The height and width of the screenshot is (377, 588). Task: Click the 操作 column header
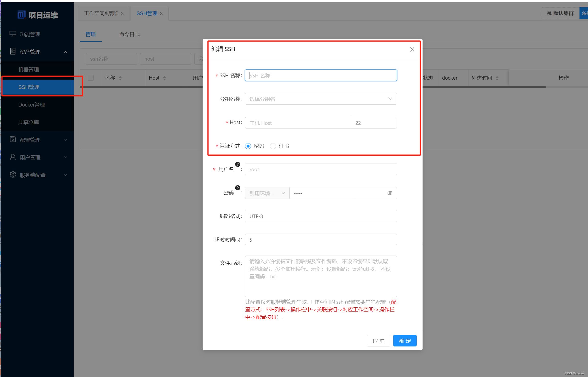pos(563,78)
